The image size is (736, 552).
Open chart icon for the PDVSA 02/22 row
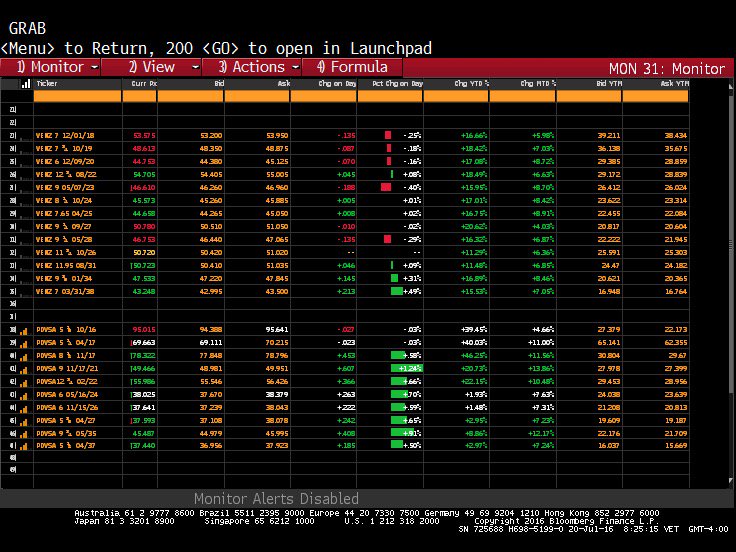tap(23, 383)
